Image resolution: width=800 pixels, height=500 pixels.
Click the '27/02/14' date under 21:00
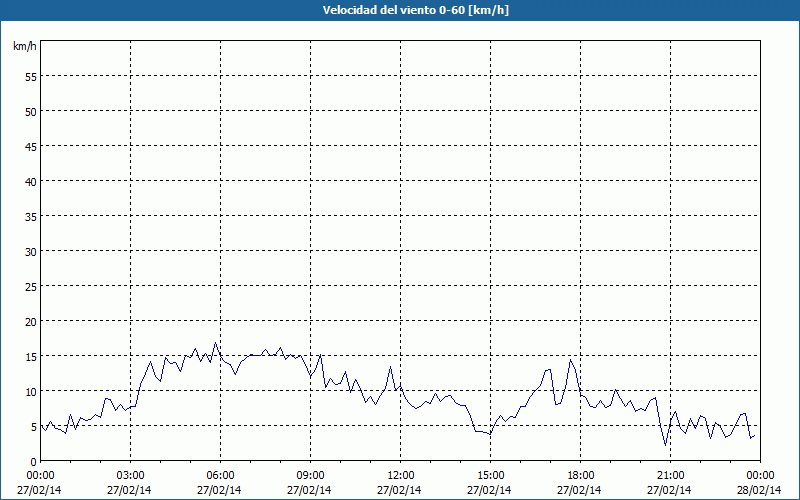(669, 490)
